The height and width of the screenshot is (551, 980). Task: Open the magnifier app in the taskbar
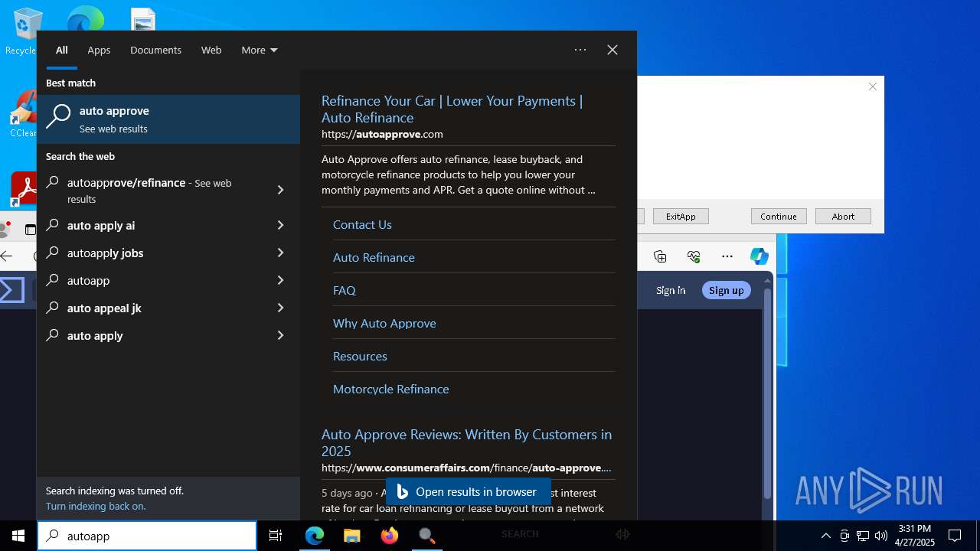coord(427,536)
